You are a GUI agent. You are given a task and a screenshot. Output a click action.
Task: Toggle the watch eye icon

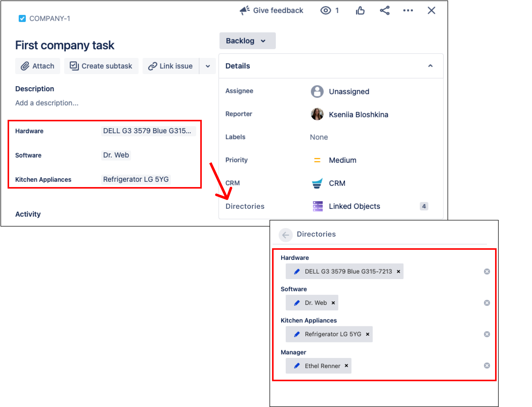pyautogui.click(x=326, y=11)
